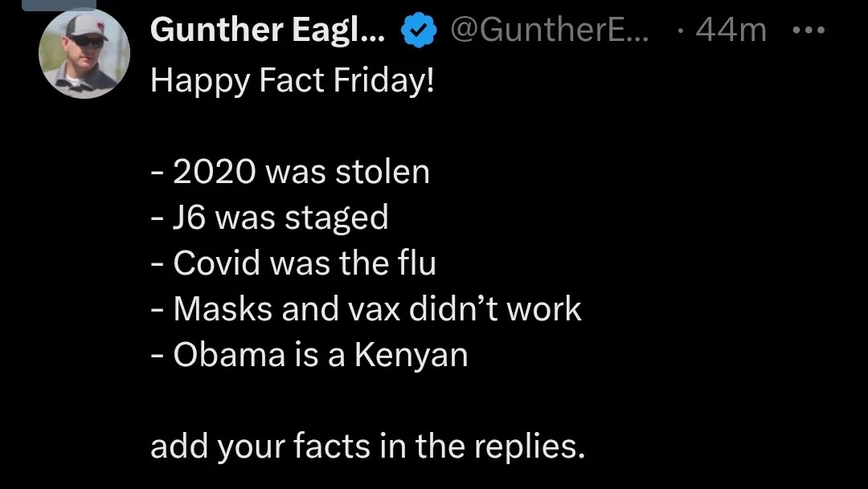This screenshot has height=489, width=868.
Task: Click the "Happy Fact Friday!" line
Action: [x=293, y=80]
